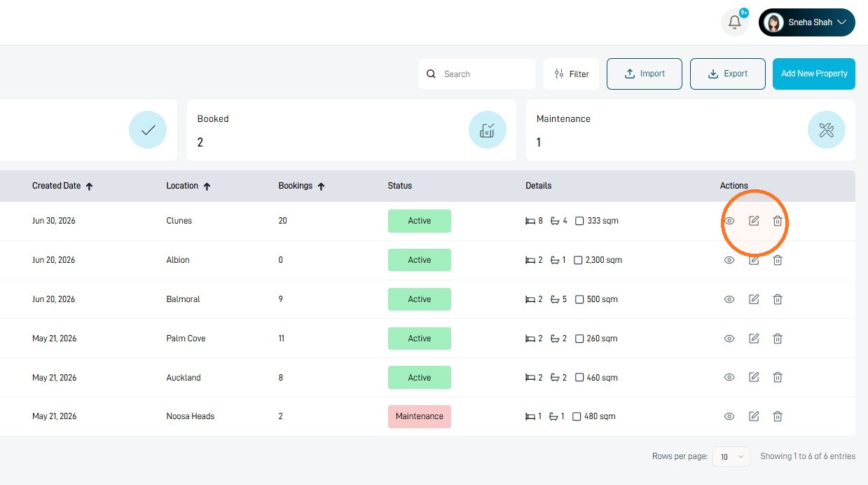View the Clunes property details
The width and height of the screenshot is (868, 485).
729,221
